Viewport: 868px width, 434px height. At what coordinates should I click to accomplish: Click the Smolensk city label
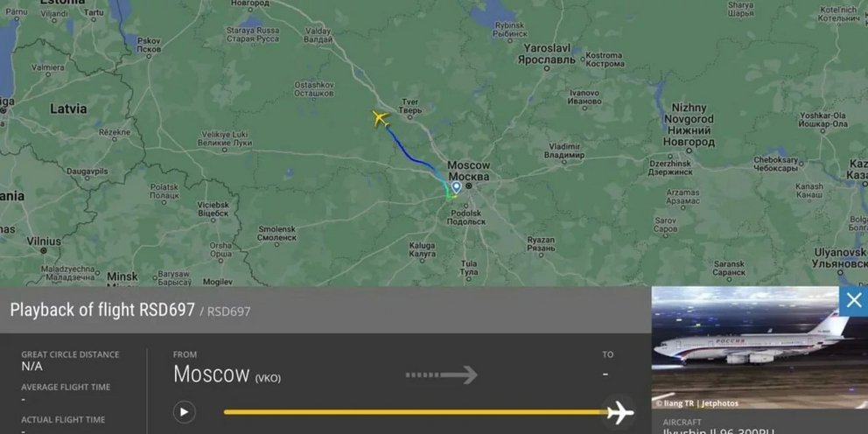coord(276,233)
